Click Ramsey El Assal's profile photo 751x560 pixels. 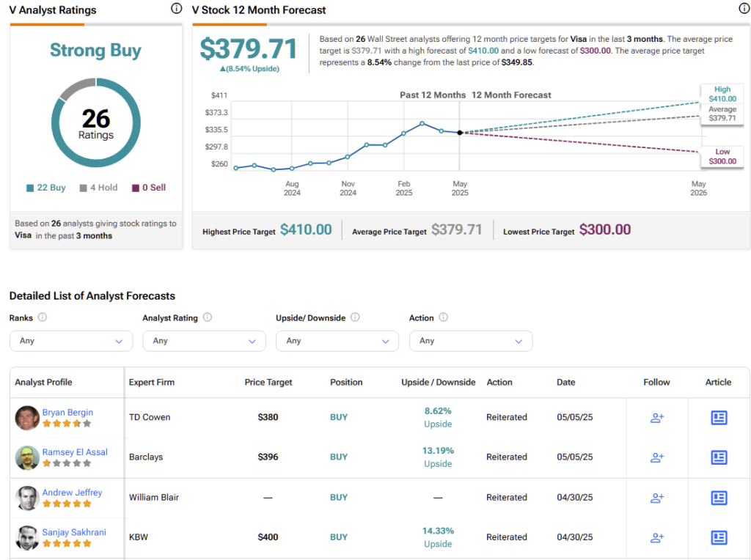(x=27, y=457)
